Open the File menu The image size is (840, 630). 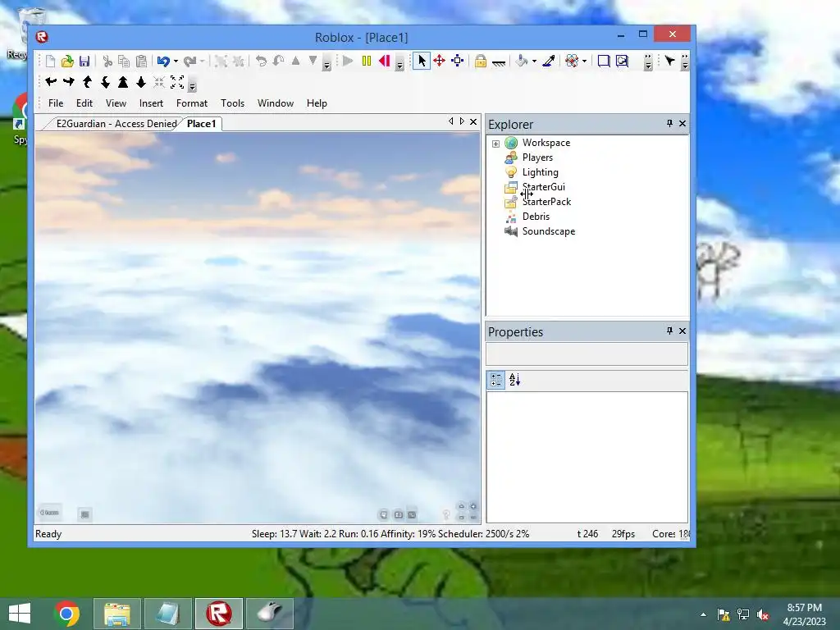point(56,103)
